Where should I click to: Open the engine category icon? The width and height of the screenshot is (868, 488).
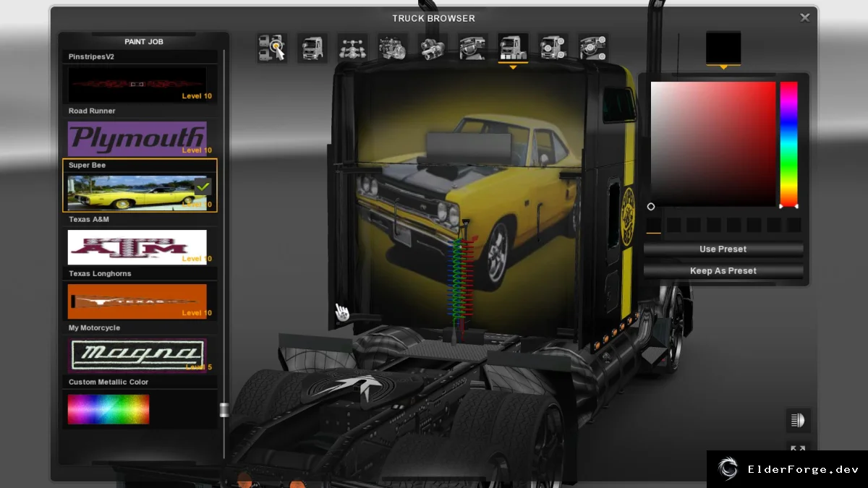click(393, 48)
